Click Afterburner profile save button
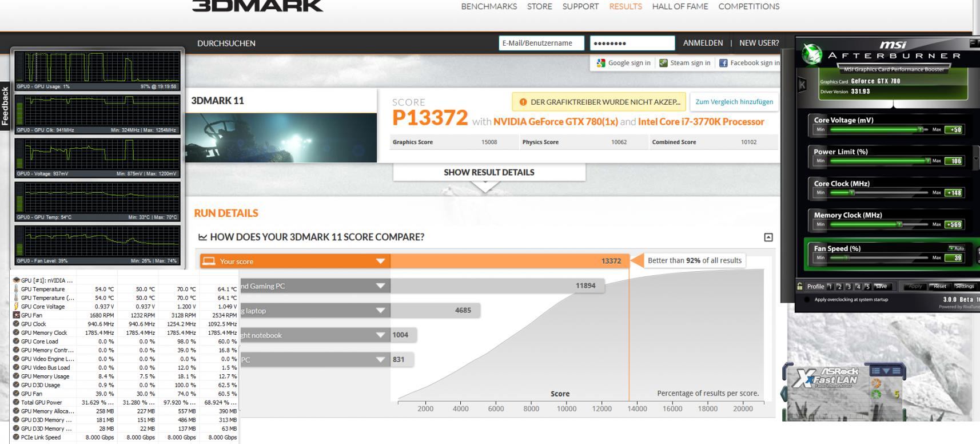The image size is (980, 444). point(883,286)
